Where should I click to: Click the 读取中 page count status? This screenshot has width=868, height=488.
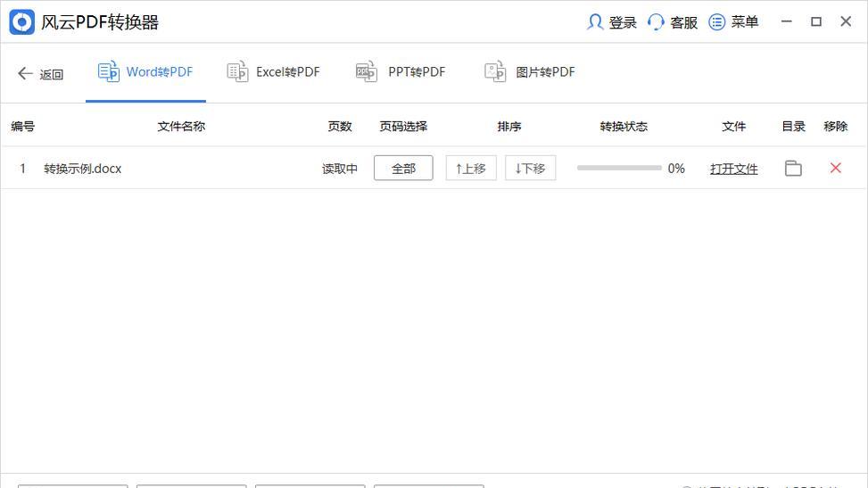pos(340,169)
